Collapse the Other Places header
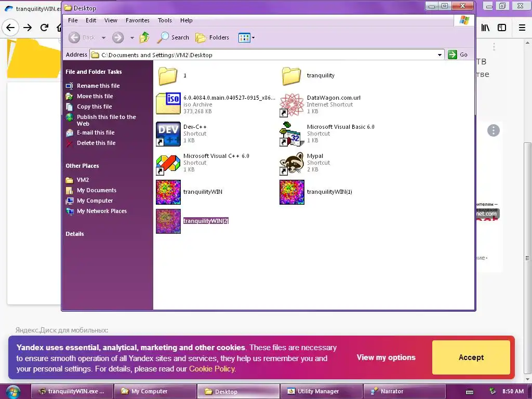The image size is (532, 399). [82, 166]
